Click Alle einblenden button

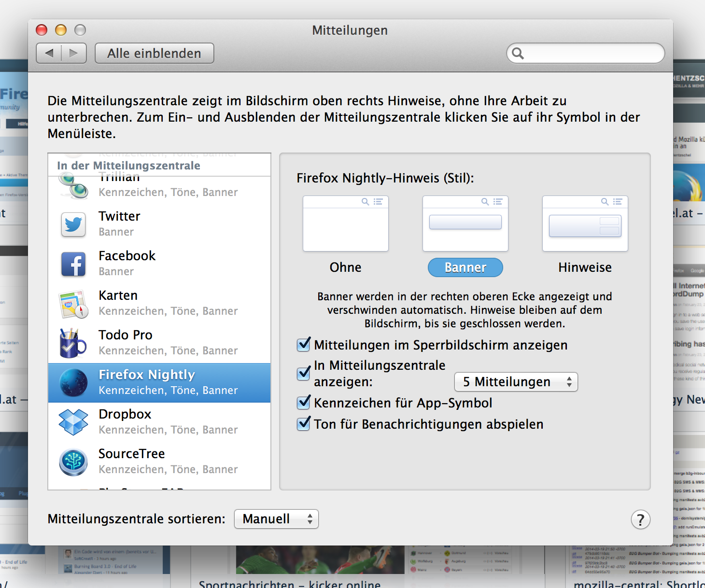tap(155, 53)
